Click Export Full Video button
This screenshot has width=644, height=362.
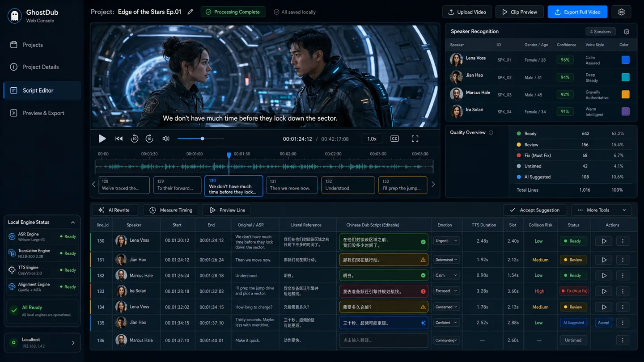(x=577, y=12)
